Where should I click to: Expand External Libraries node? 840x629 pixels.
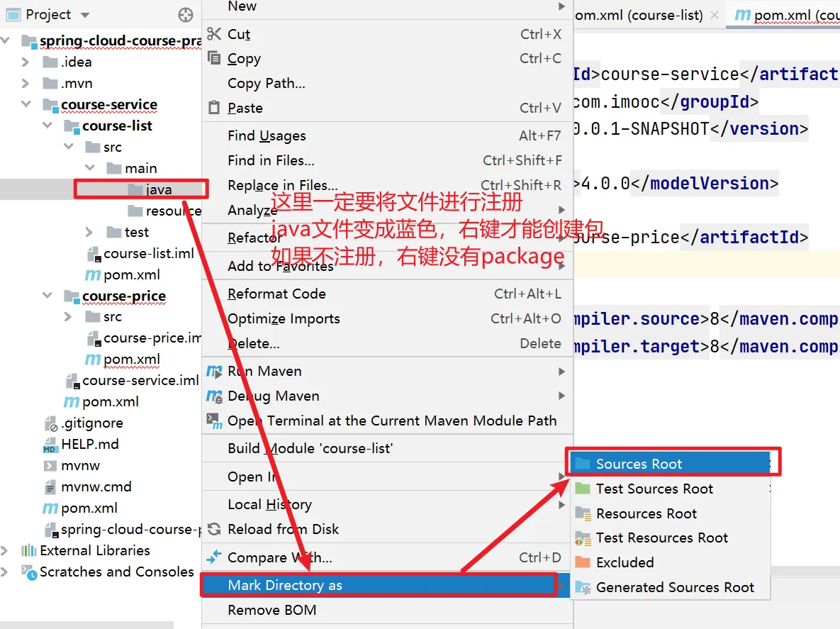pos(4,550)
